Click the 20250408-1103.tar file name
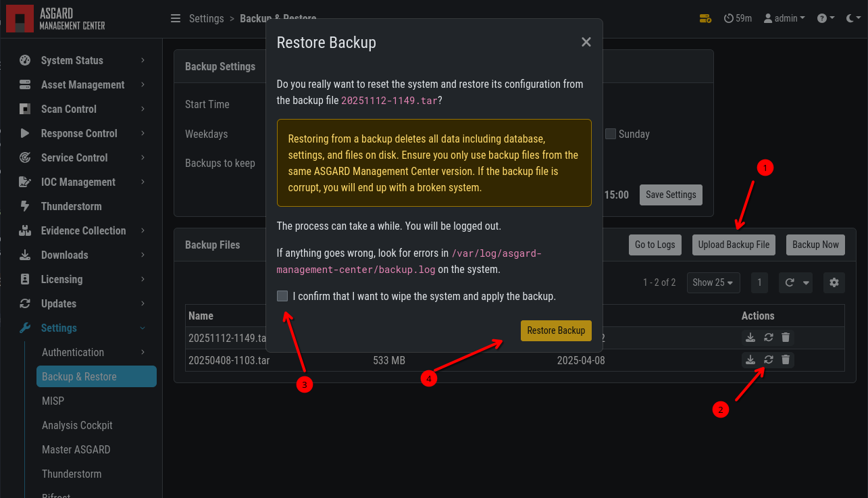Viewport: 868px width, 498px height. pyautogui.click(x=229, y=360)
